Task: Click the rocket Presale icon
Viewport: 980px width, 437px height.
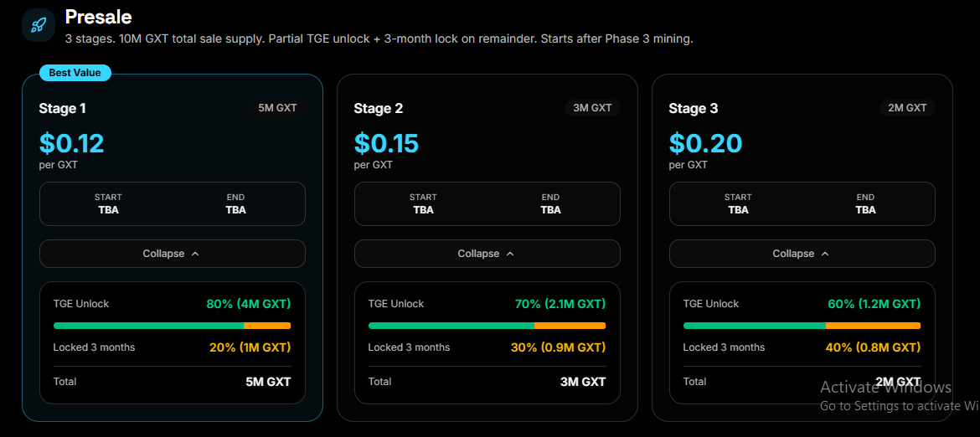Action: pos(39,25)
